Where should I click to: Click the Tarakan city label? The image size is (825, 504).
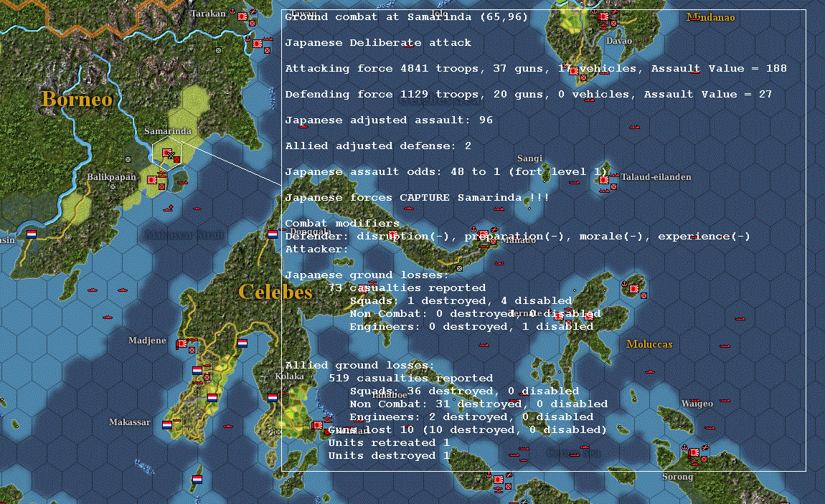(x=208, y=13)
